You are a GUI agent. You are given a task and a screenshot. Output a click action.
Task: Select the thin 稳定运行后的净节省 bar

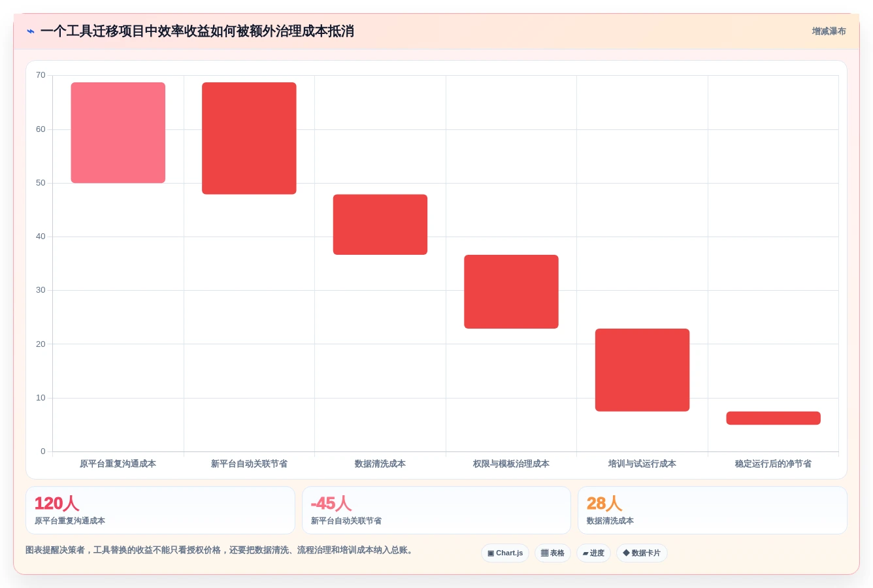pos(773,418)
